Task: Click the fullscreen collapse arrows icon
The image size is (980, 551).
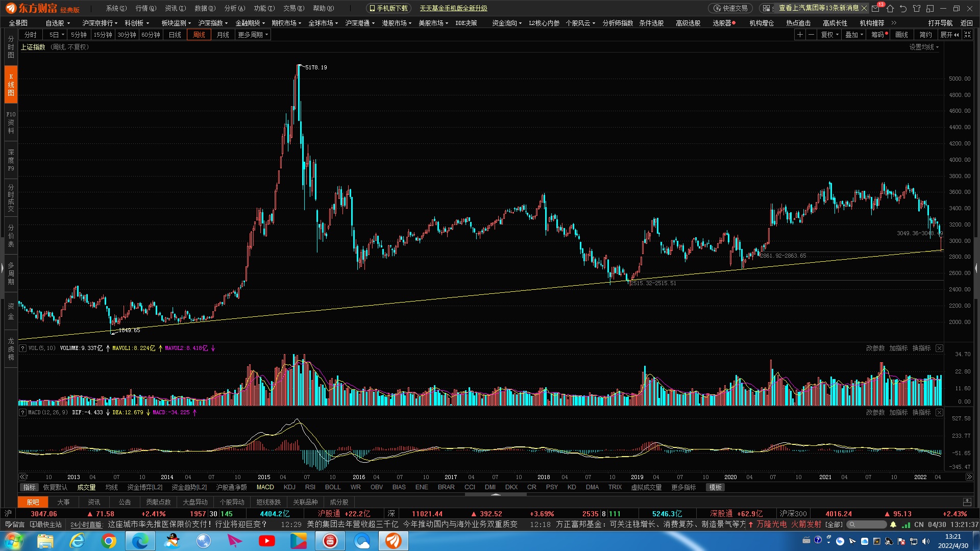Action: 968,35
